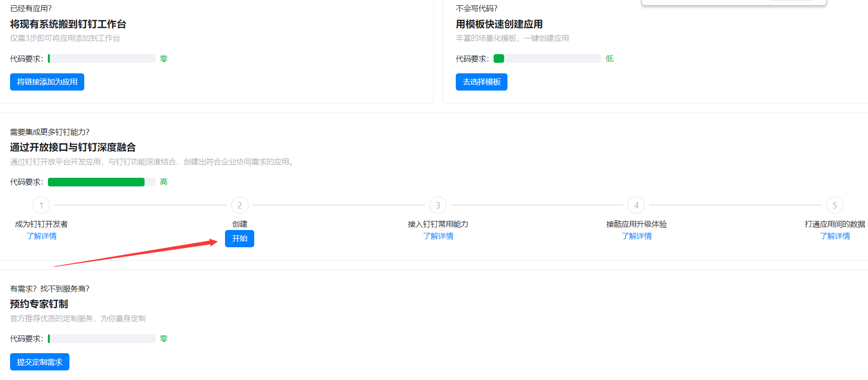Open 了解详情 under 接酷应用升级体验
868x380 pixels.
(x=636, y=236)
